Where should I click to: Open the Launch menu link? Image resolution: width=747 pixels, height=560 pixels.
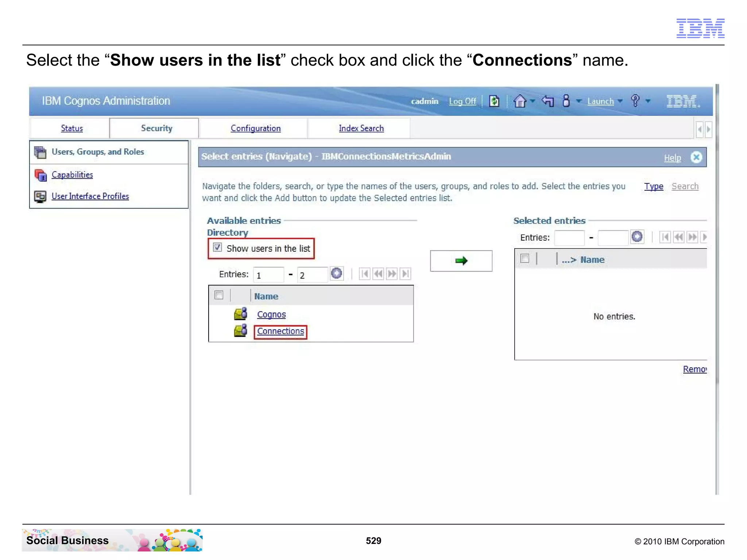coord(600,101)
